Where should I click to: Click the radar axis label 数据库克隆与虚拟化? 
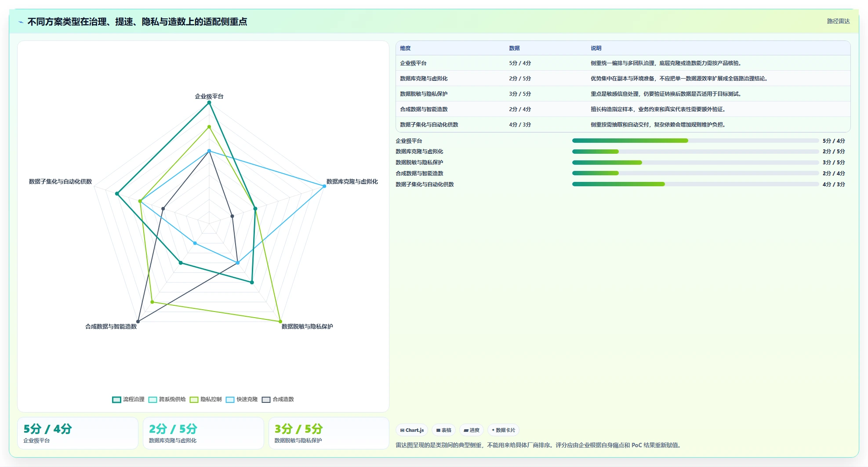click(352, 181)
